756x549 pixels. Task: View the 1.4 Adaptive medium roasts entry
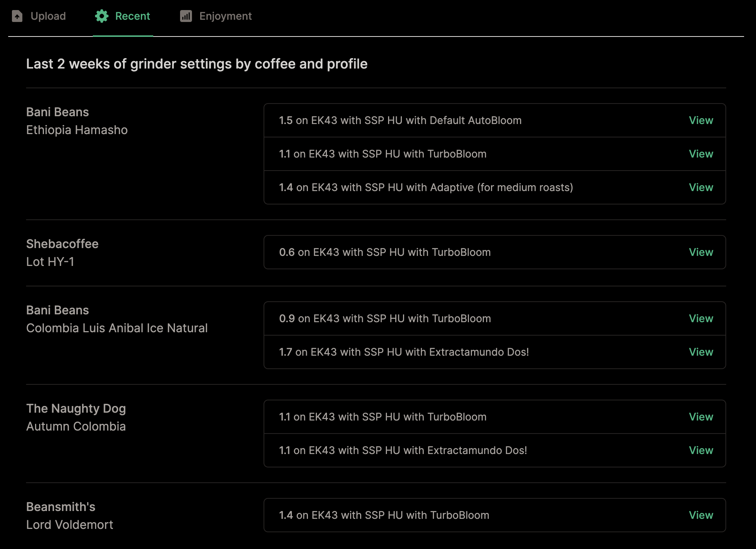click(x=700, y=187)
